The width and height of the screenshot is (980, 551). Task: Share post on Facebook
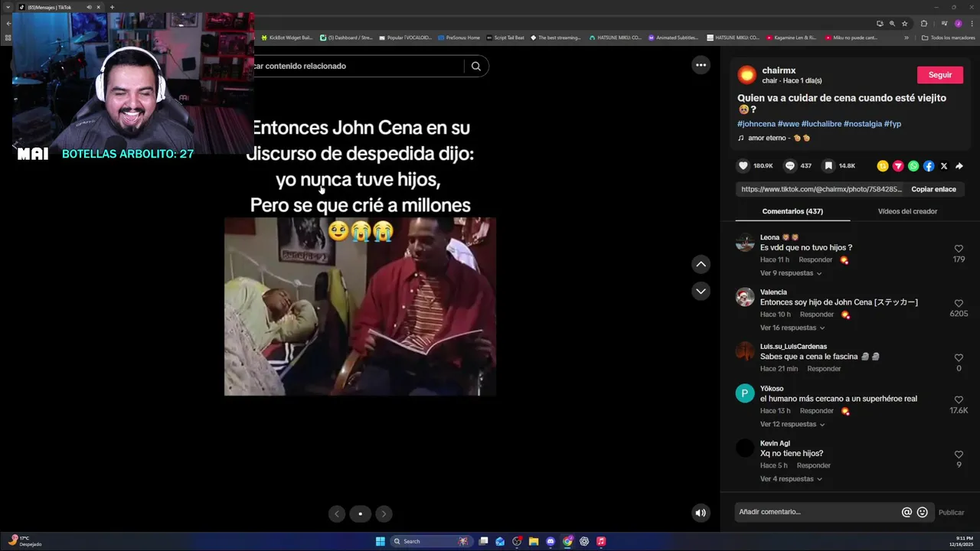(929, 165)
